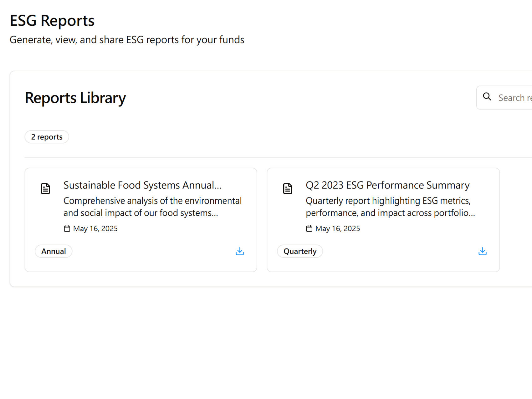Click calendar icon on Sustainable Food Systems card

[x=67, y=229]
